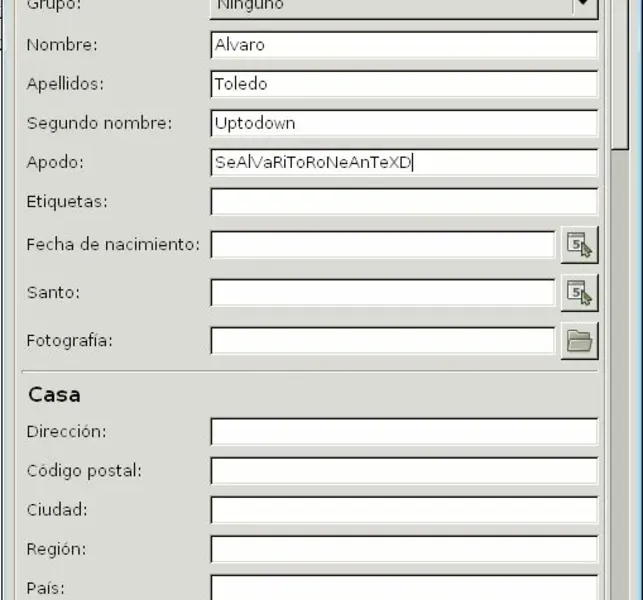The image size is (643, 600).
Task: Select the empty Etiquetas input field
Action: (x=404, y=201)
